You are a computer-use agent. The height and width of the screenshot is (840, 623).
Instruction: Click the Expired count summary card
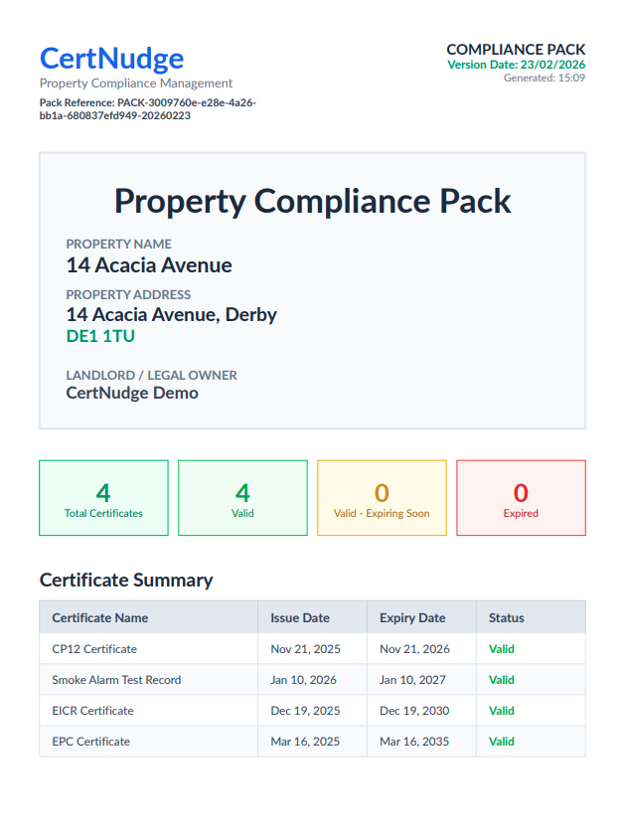coord(521,498)
